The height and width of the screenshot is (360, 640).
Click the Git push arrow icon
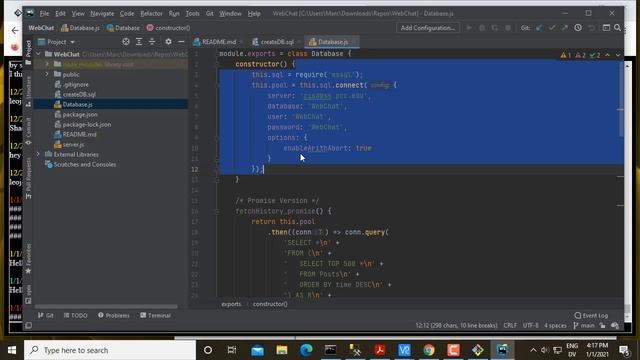(x=564, y=28)
